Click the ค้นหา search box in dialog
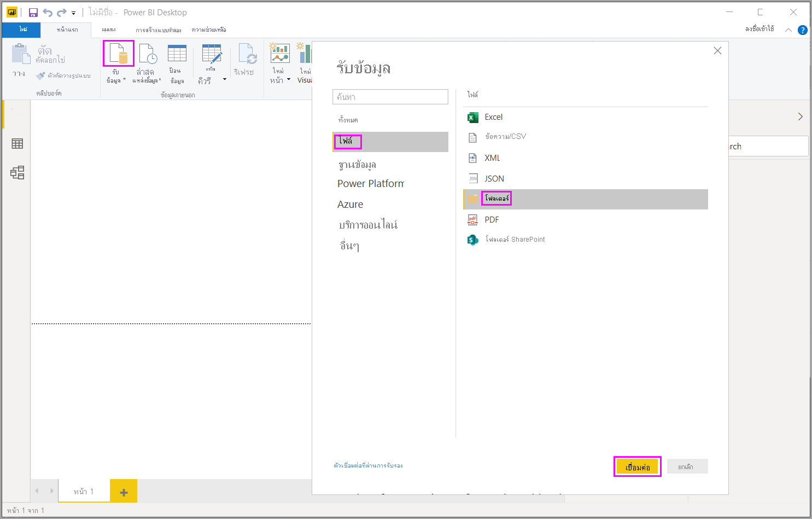This screenshot has height=519, width=812. pyautogui.click(x=390, y=97)
